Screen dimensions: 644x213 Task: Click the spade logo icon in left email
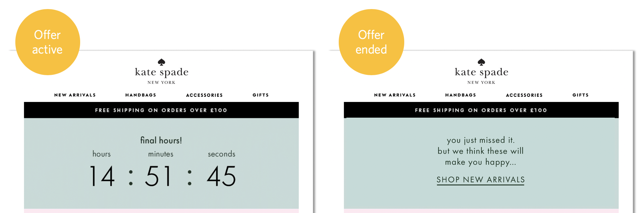click(x=161, y=62)
